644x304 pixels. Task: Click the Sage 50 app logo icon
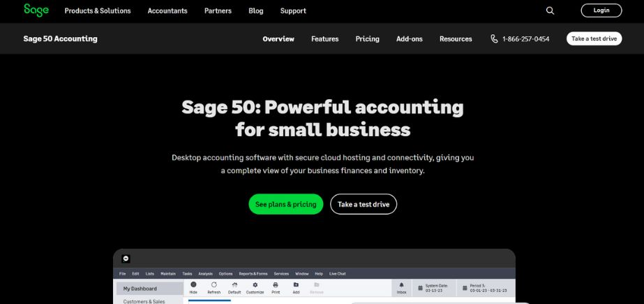point(126,259)
